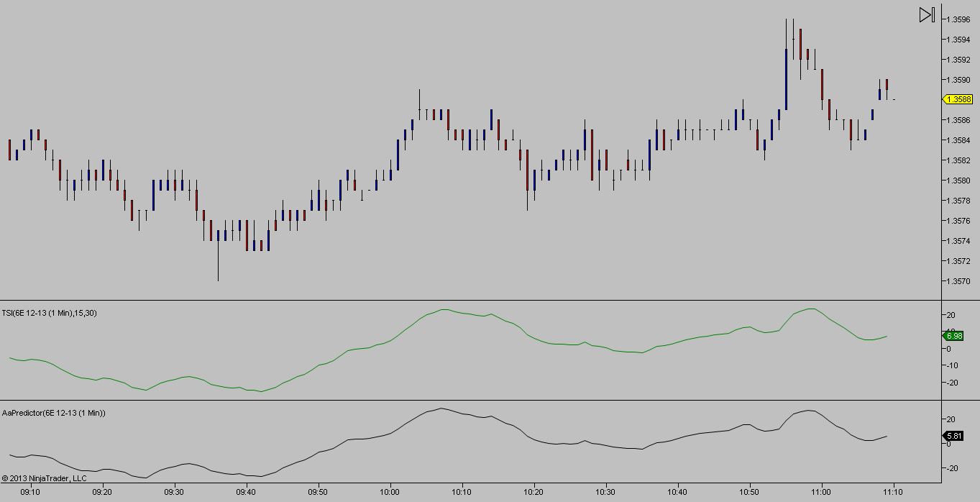Screen dimensions: 980x502
Task: Click the 09:10 time axis label
Action: coord(30,492)
